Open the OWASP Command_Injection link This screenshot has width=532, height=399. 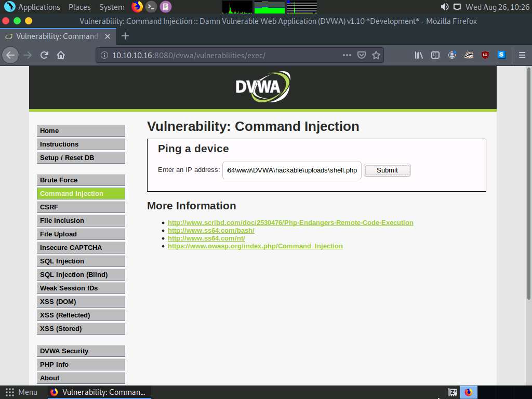tap(255, 246)
